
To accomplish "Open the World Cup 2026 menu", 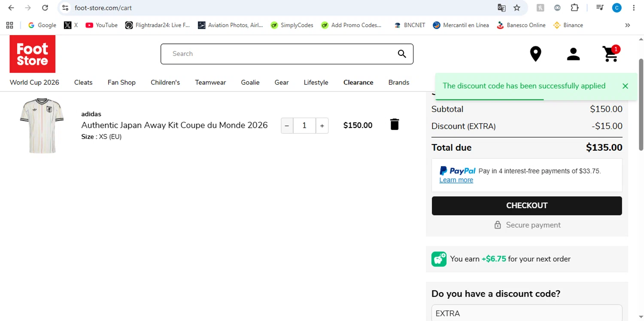I will tap(34, 82).
